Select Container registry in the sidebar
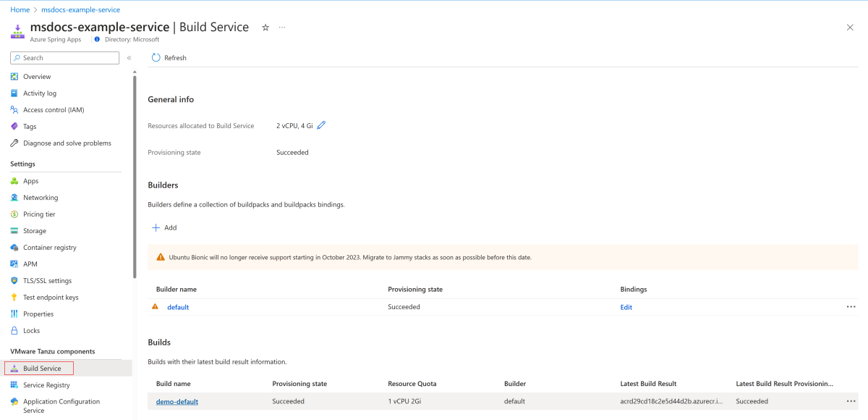 (50, 248)
